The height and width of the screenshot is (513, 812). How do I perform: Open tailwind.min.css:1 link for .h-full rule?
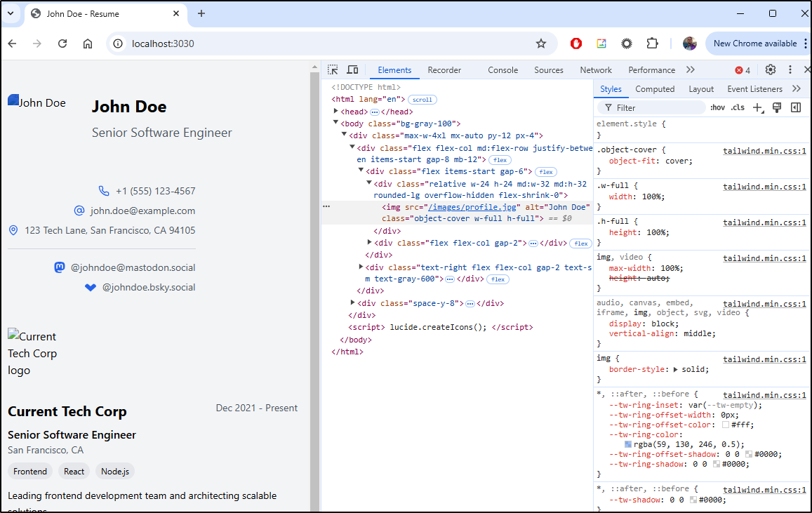click(x=764, y=222)
